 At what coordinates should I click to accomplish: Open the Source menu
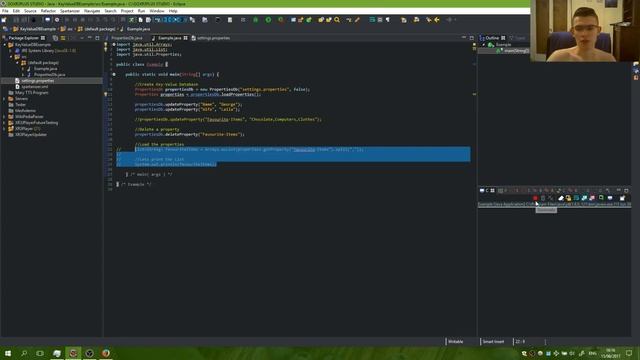click(x=30, y=11)
